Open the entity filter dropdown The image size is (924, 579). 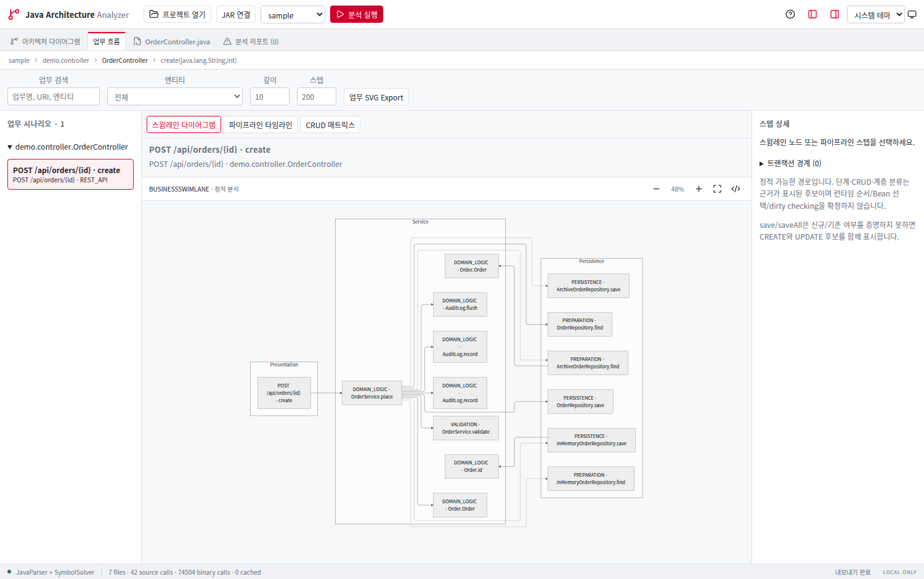coord(176,97)
